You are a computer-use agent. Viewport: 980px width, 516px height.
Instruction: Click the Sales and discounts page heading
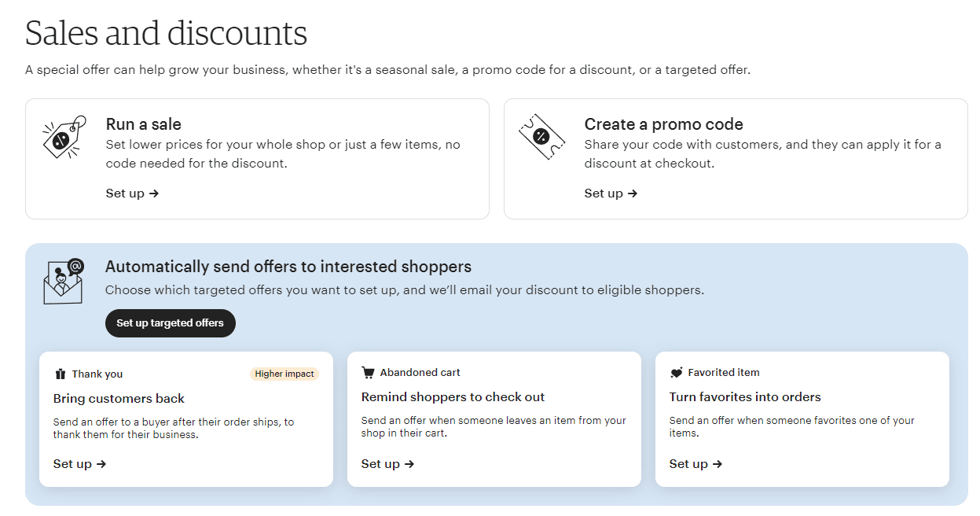click(167, 33)
